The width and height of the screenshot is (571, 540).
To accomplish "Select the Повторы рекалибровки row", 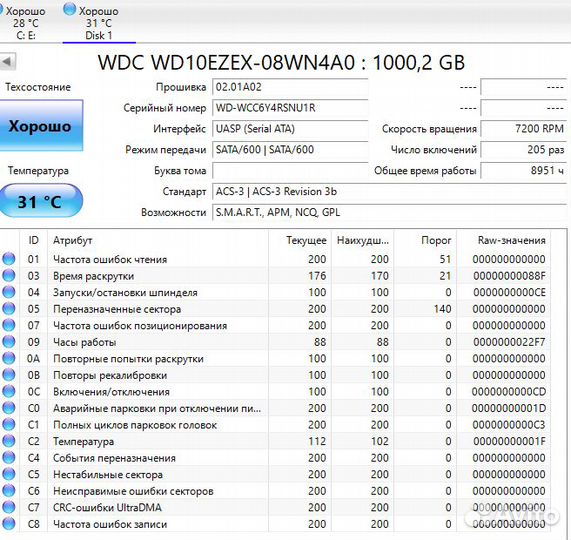I will (275, 375).
